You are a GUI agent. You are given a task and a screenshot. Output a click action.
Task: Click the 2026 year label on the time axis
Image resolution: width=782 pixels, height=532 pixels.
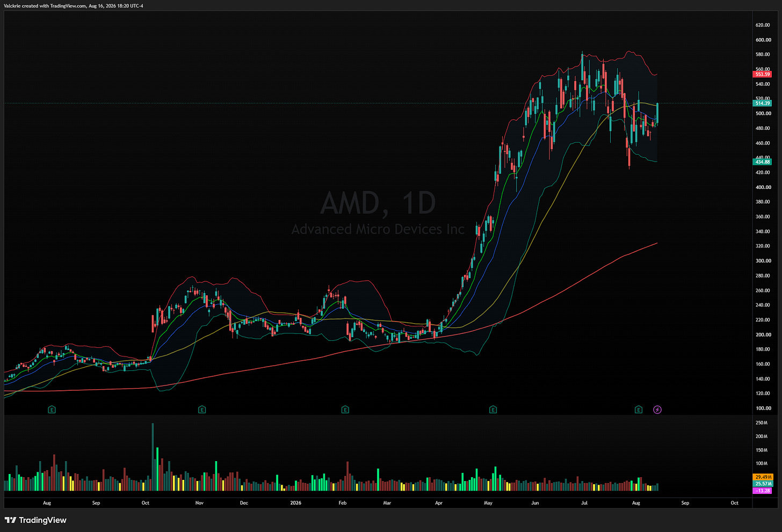[x=295, y=503]
